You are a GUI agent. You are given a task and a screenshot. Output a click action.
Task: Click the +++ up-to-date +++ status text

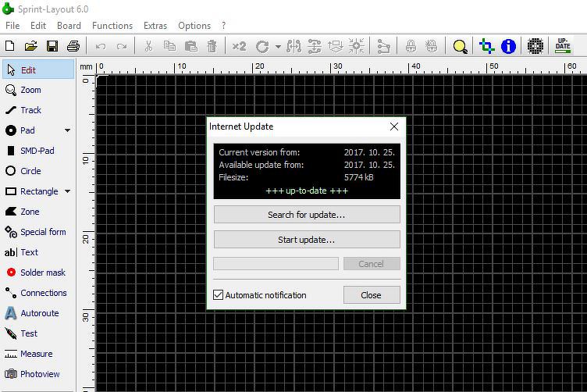[x=307, y=191]
